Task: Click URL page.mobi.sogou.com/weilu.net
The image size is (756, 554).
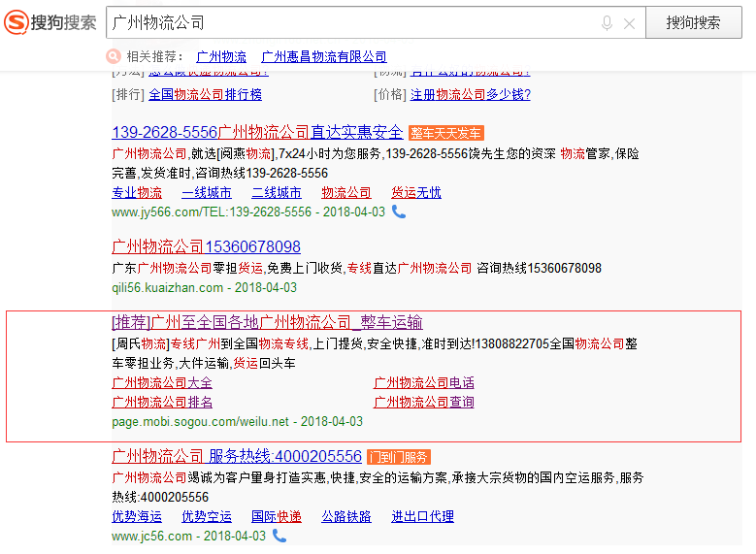Action: tap(200, 422)
